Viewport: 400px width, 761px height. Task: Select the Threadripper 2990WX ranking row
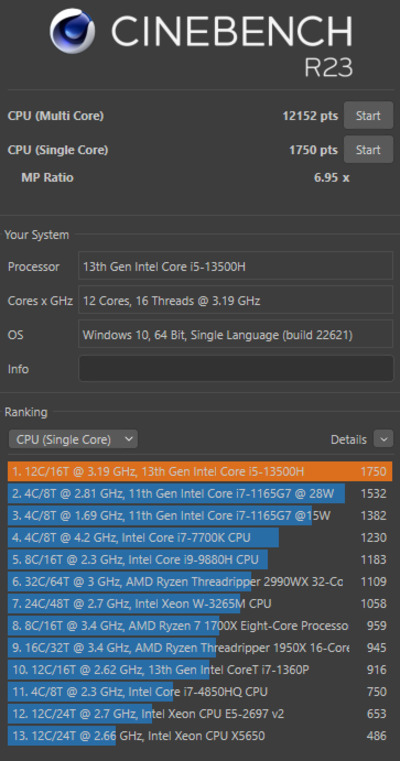[200, 581]
